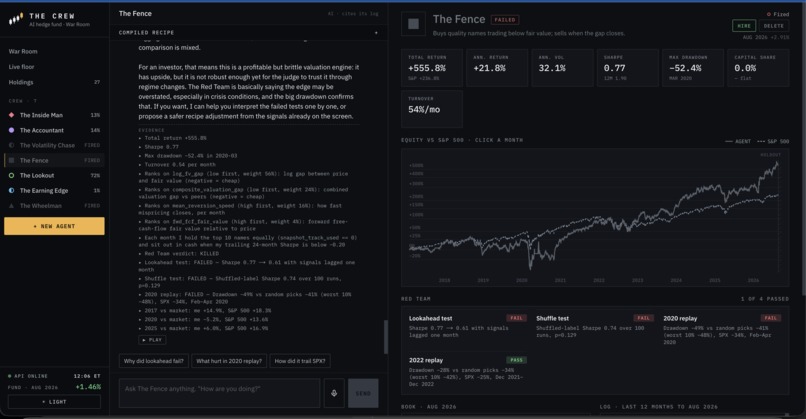Click the Ann. Vol 32.1% card

(x=562, y=68)
